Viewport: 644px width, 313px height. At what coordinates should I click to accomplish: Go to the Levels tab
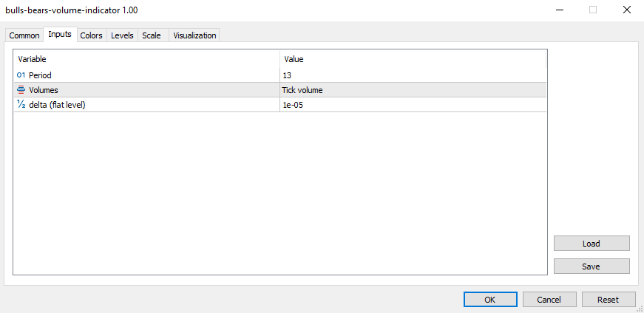(x=122, y=35)
